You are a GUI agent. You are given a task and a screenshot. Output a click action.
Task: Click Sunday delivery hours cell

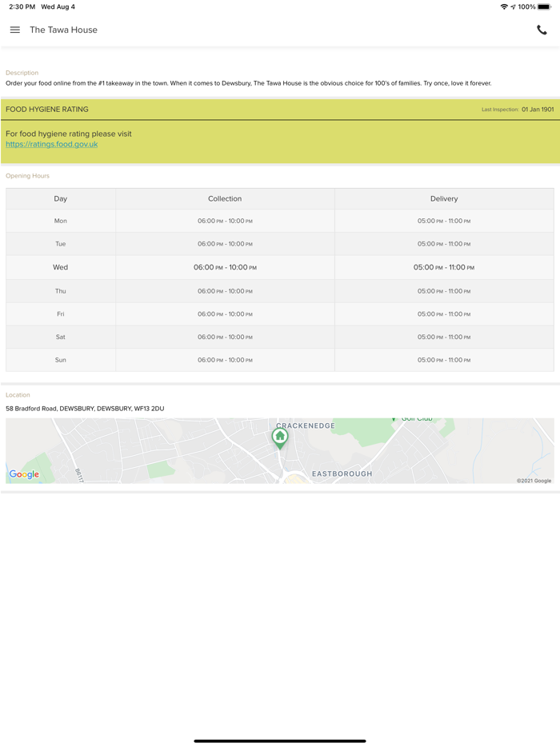(x=444, y=360)
